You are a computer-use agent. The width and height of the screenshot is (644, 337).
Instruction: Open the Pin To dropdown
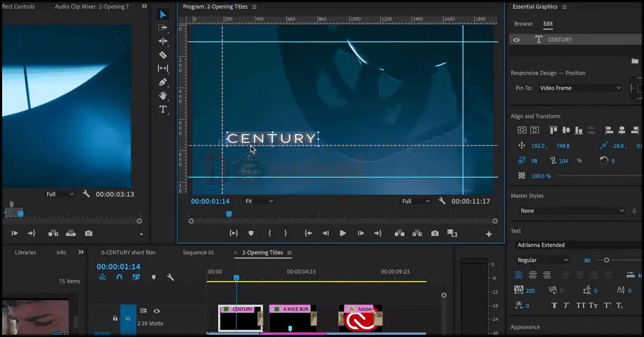tap(580, 88)
